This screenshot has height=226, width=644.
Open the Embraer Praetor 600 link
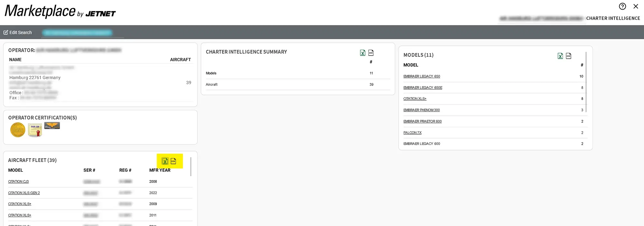coord(422,122)
